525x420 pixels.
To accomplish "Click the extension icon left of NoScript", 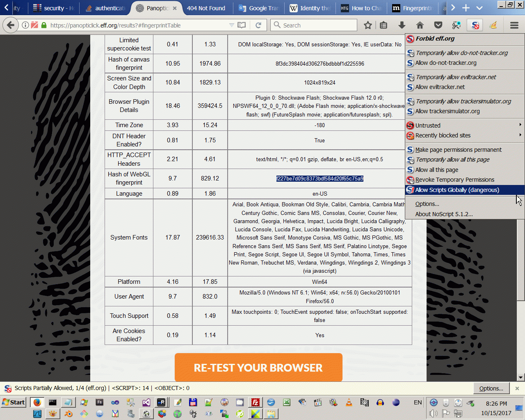I will (457, 25).
